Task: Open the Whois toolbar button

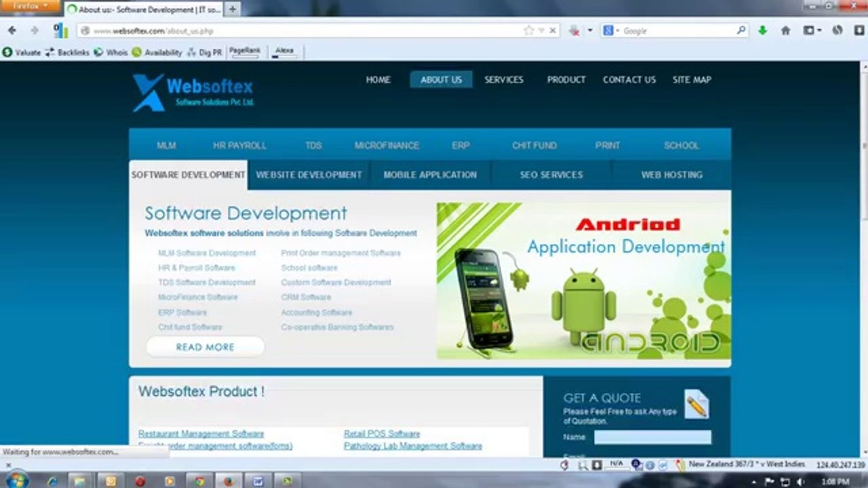Action: [x=111, y=52]
